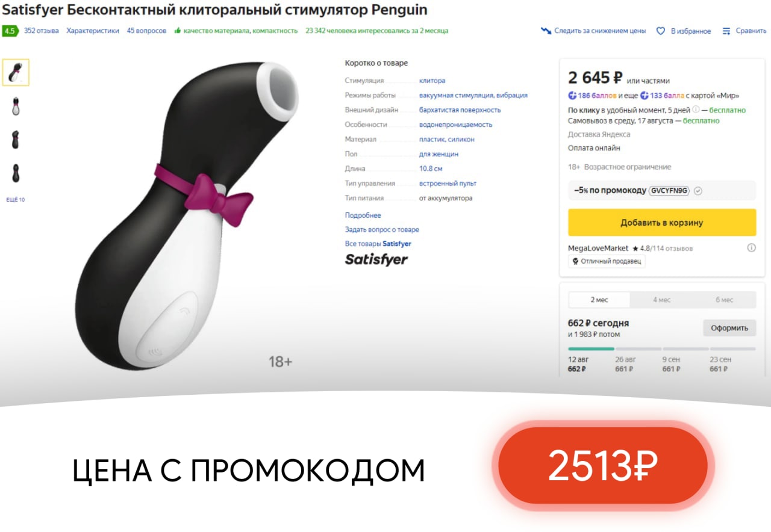Expand details via Подробнее link
The width and height of the screenshot is (771, 532).
[x=363, y=215]
